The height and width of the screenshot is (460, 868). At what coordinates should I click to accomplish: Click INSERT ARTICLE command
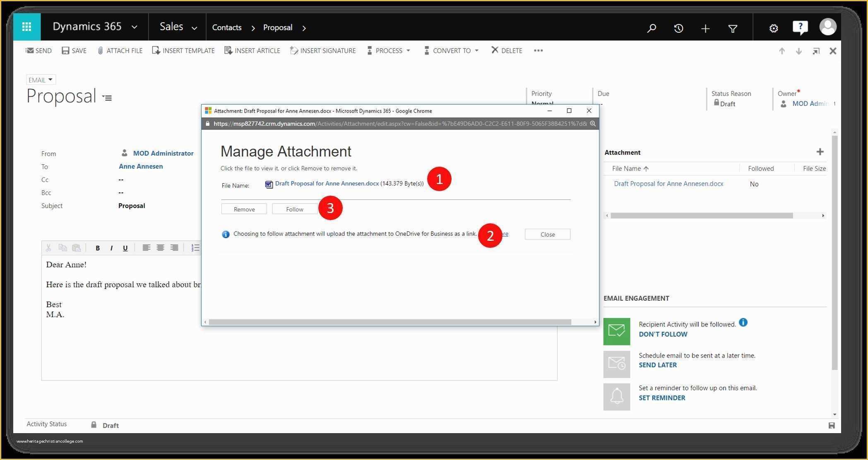click(x=252, y=50)
